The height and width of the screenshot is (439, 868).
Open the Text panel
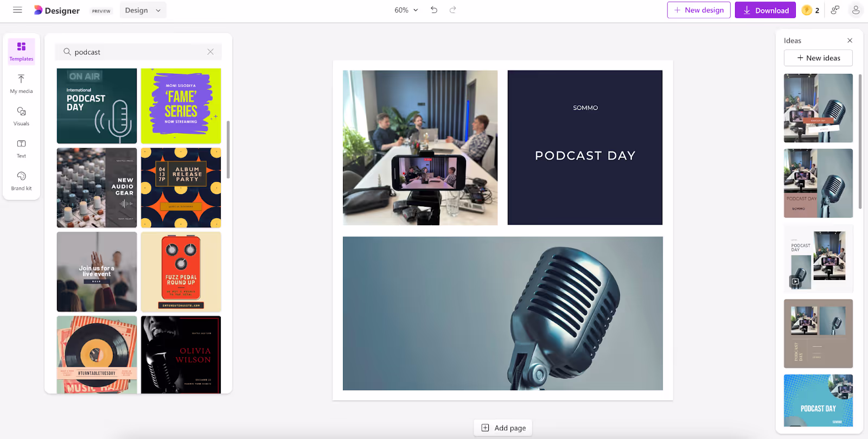pos(21,149)
